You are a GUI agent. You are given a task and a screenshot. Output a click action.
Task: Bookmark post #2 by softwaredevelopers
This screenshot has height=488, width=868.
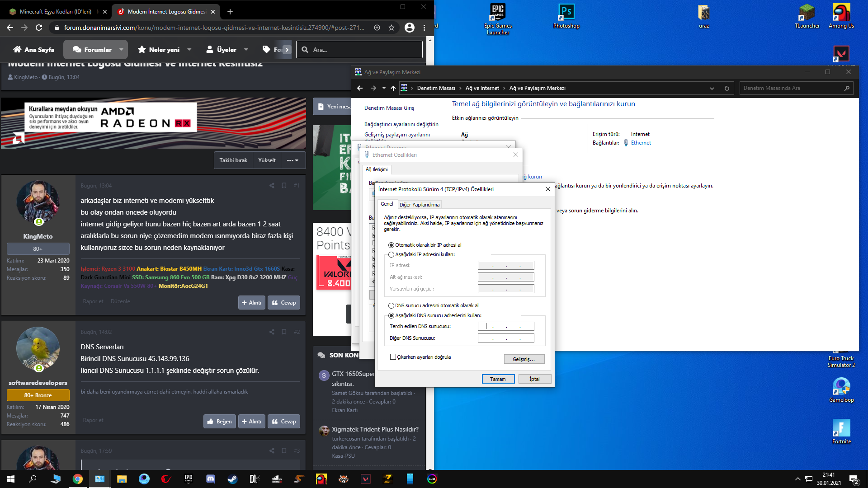click(x=284, y=332)
